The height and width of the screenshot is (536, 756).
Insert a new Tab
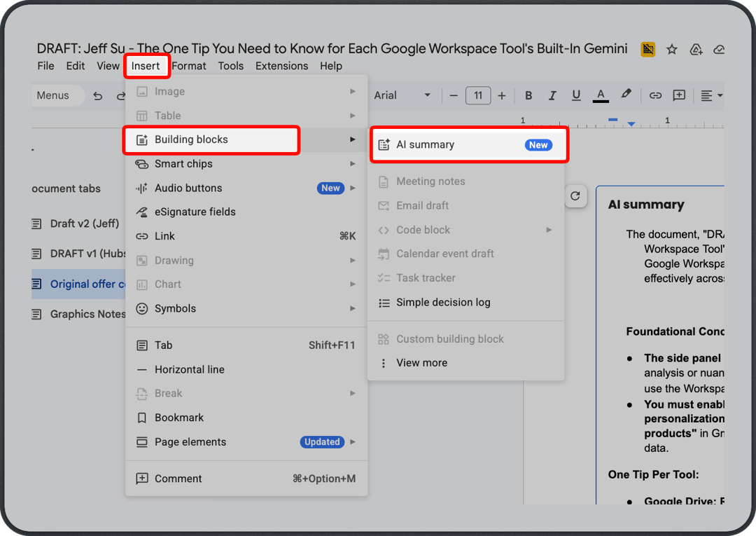246,345
